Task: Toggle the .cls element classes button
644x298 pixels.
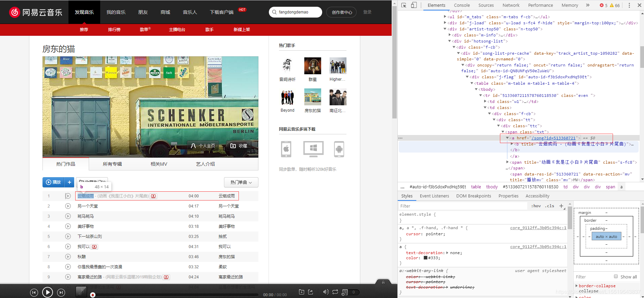Action: coord(550,206)
